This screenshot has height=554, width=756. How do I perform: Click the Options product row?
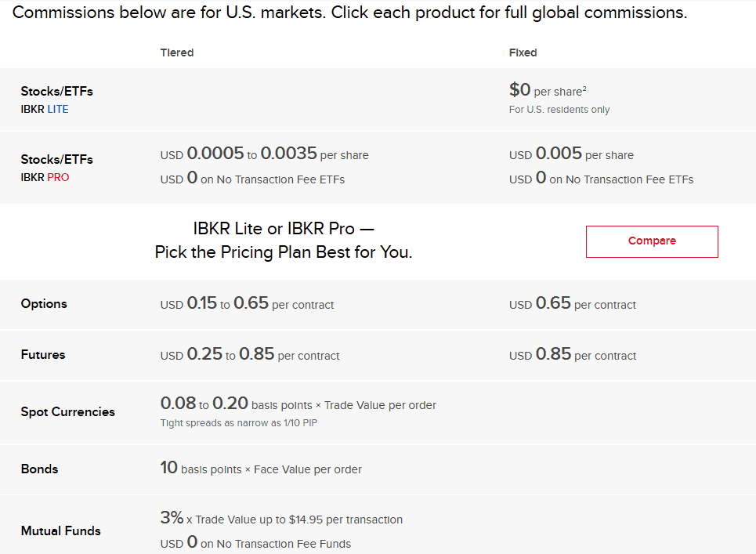click(x=43, y=304)
